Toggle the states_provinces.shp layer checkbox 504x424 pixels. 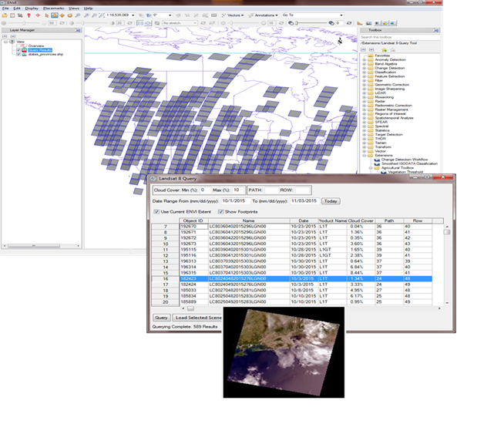[x=18, y=54]
